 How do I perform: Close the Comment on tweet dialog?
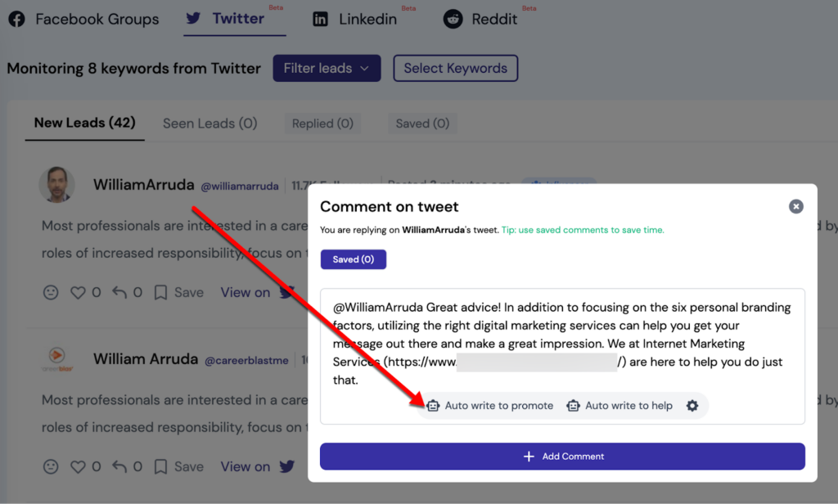(795, 207)
